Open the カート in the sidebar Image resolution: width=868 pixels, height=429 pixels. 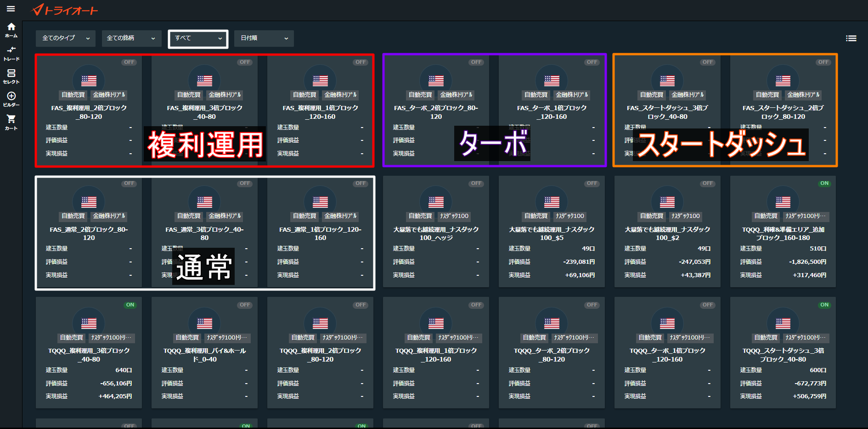(x=11, y=123)
